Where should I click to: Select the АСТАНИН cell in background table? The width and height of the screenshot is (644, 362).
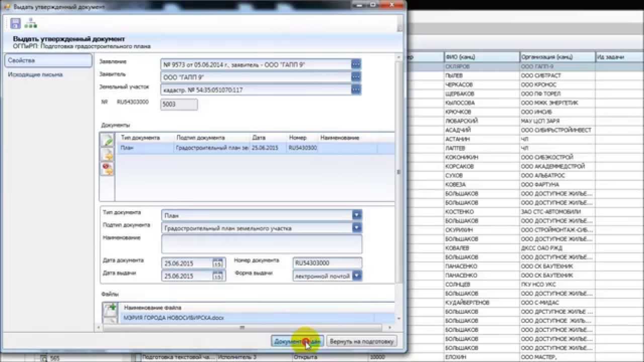tap(481, 139)
